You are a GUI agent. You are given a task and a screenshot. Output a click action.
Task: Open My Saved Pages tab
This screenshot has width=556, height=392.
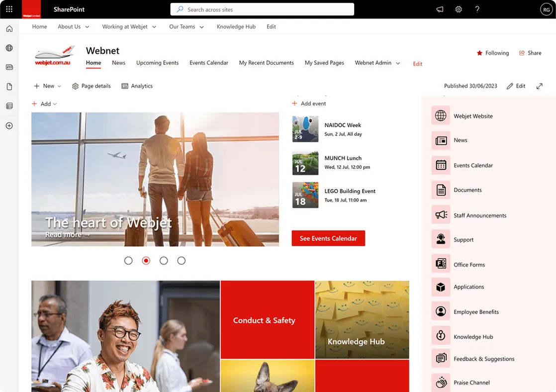(324, 63)
